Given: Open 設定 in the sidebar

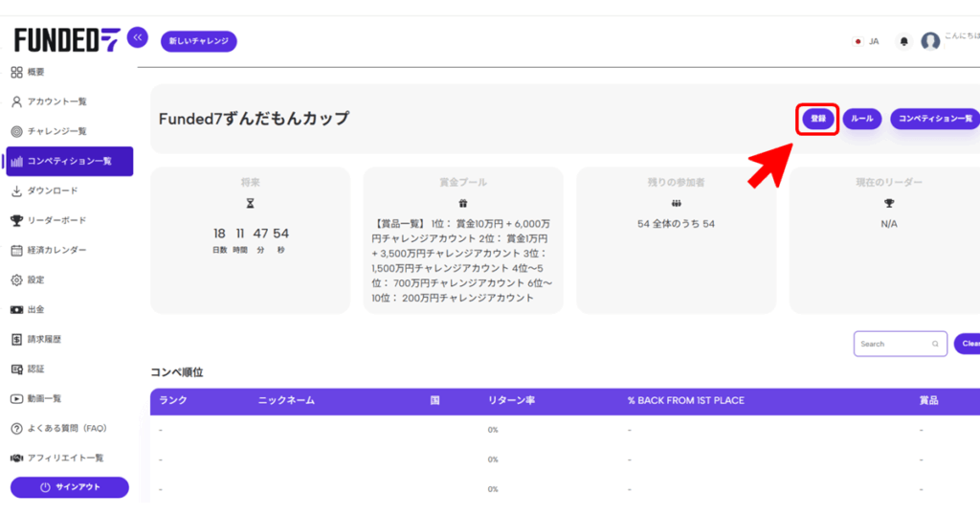Looking at the screenshot, I should point(35,280).
